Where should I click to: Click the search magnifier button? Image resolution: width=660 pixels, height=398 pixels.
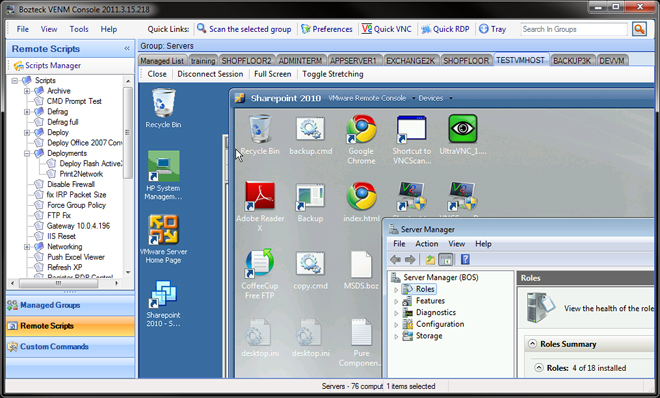point(639,29)
